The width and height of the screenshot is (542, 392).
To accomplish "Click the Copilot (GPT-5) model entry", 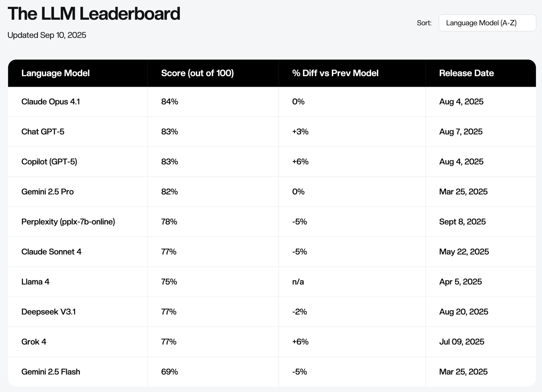I will pos(49,162).
